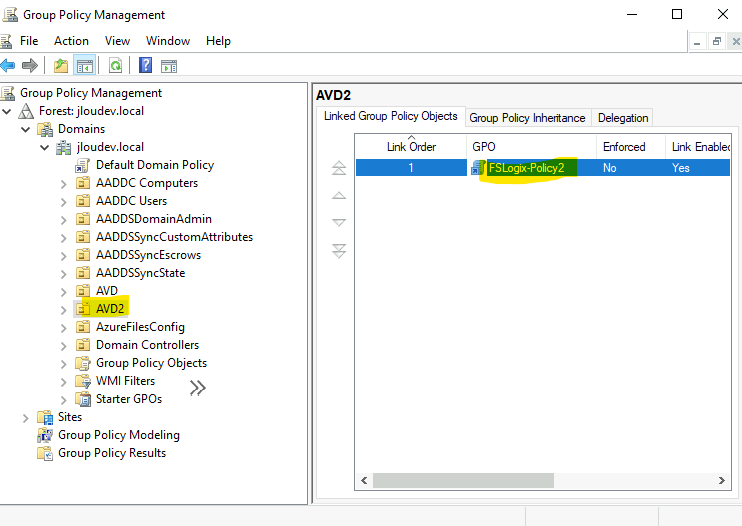The width and height of the screenshot is (742, 526).
Task: Expand the Group Policy Objects node
Action: 63,364
